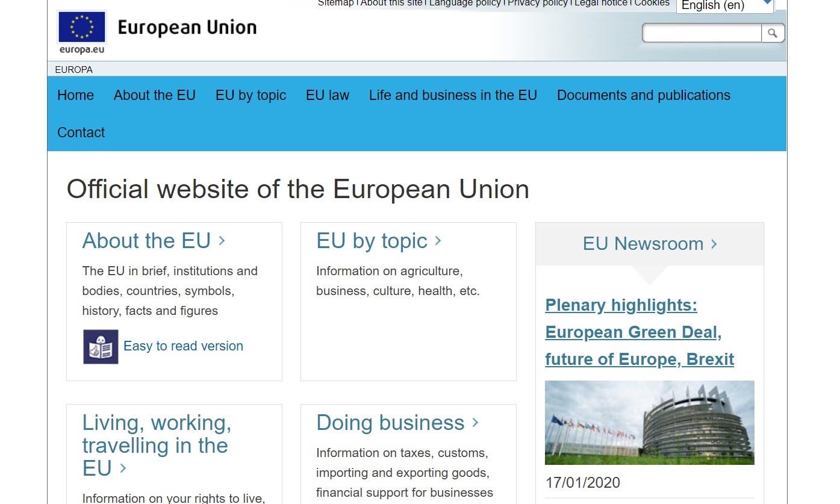Open the EU by topic card heading

point(379,241)
